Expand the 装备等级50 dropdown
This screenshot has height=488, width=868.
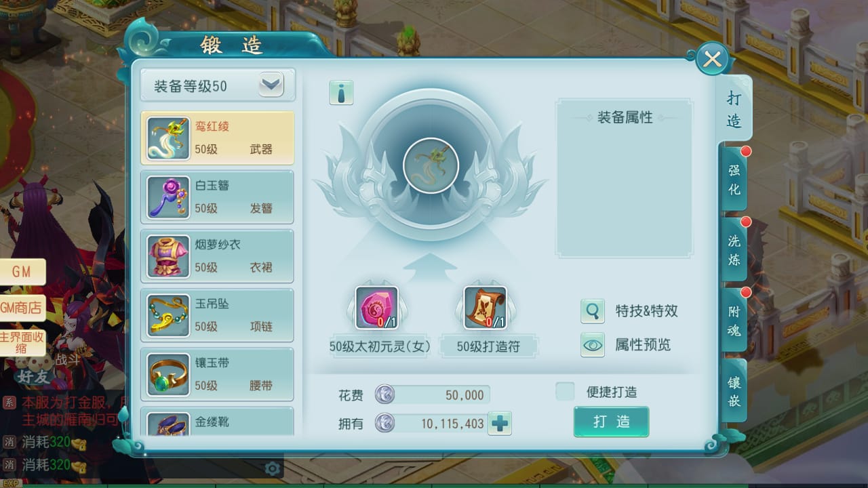217,85
